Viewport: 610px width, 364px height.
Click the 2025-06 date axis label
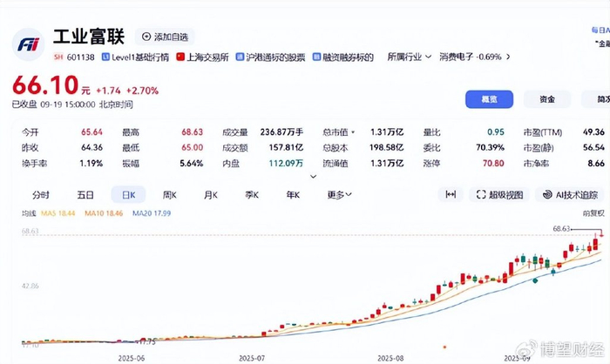pyautogui.click(x=132, y=358)
